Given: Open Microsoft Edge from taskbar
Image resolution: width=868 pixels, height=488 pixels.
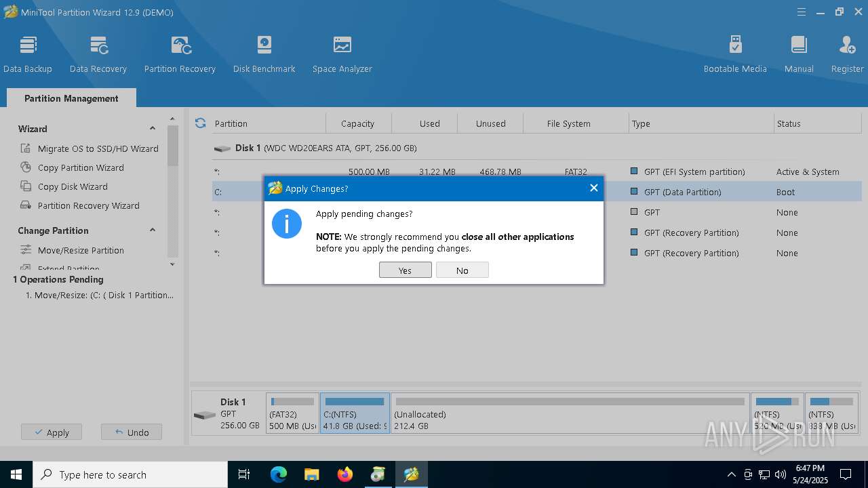Looking at the screenshot, I should pos(279,474).
